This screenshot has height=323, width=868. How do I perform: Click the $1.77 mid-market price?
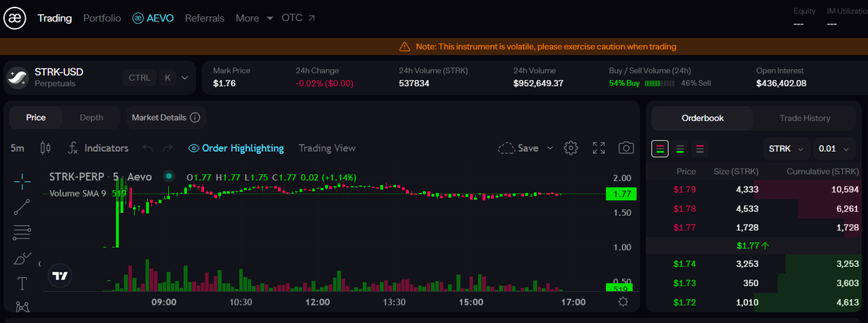point(752,245)
